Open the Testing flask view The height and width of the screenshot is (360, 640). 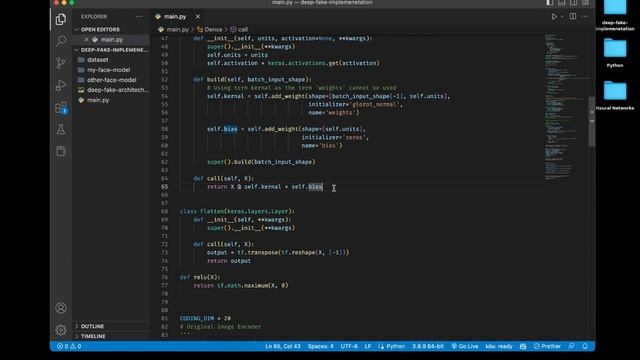[x=61, y=129]
